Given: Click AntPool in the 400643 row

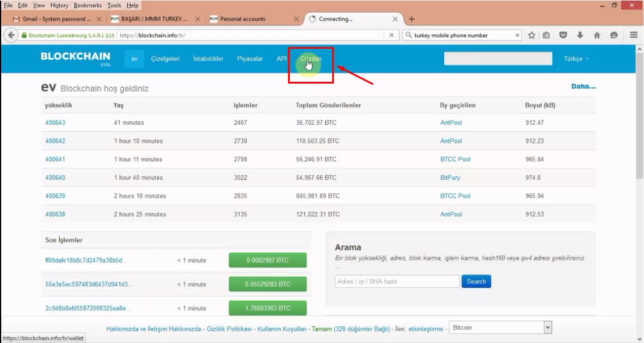Looking at the screenshot, I should 451,122.
